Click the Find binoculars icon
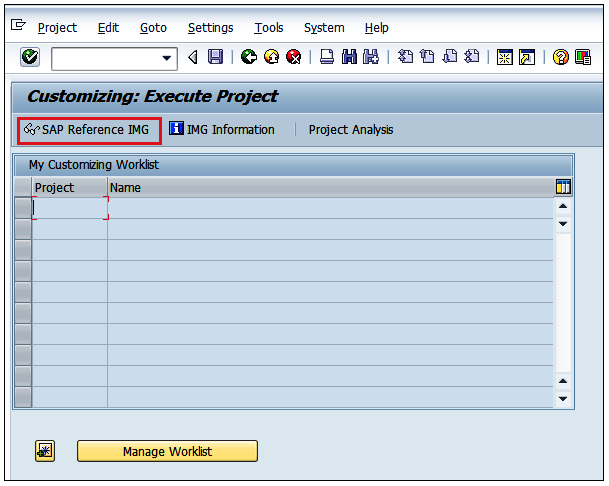Viewport: 609px width, 486px height. pyautogui.click(x=349, y=58)
